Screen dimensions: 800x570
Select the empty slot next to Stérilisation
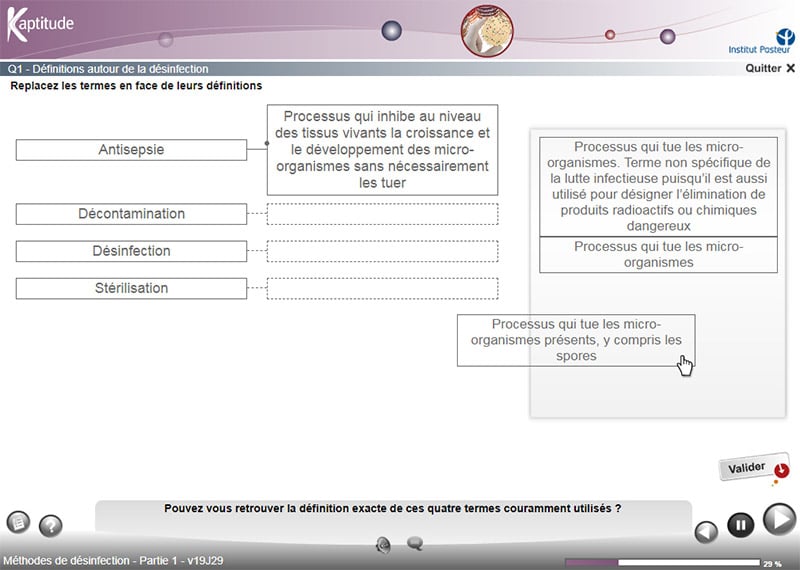coord(382,288)
